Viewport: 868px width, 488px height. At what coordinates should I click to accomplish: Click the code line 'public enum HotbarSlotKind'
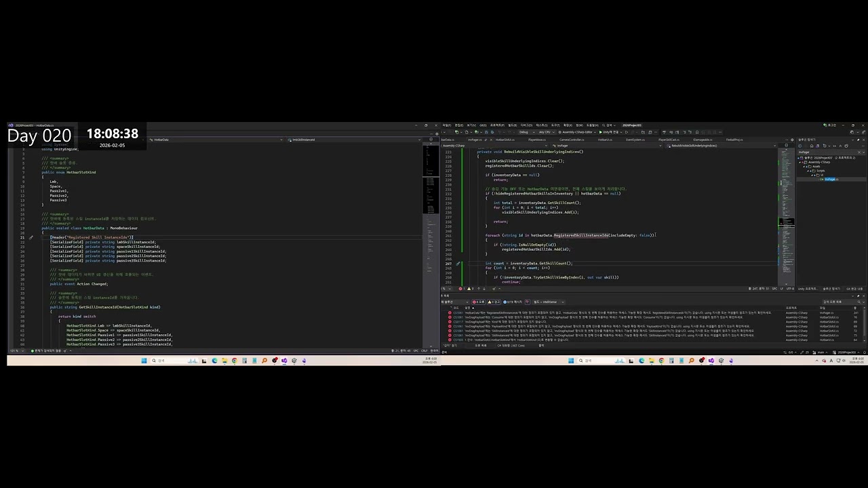pos(68,172)
